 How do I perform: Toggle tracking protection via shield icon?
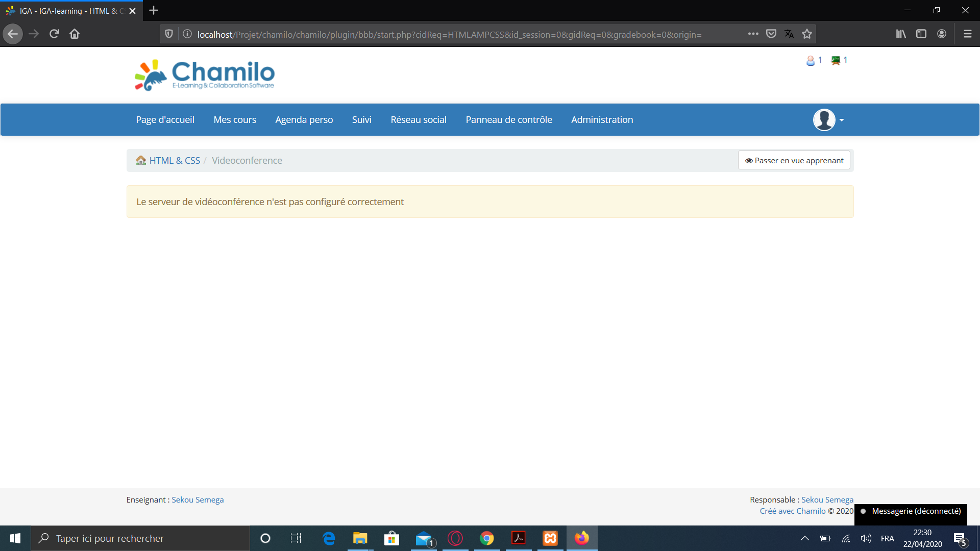pos(169,34)
